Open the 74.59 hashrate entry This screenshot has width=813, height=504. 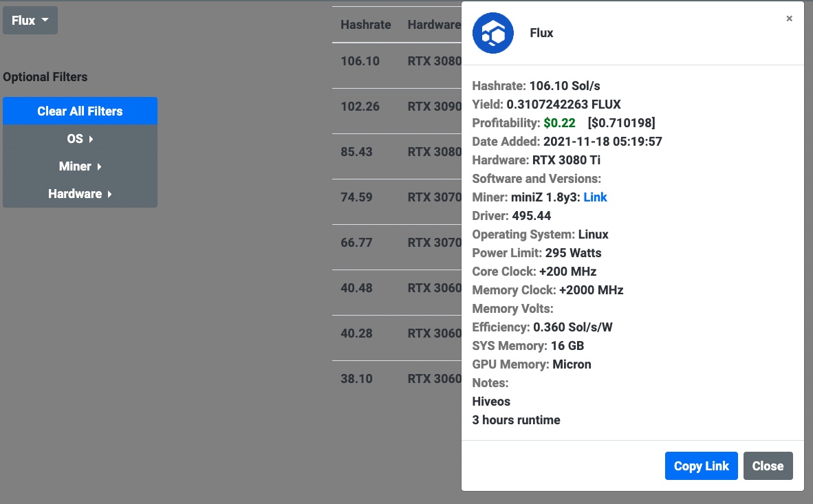pos(357,197)
